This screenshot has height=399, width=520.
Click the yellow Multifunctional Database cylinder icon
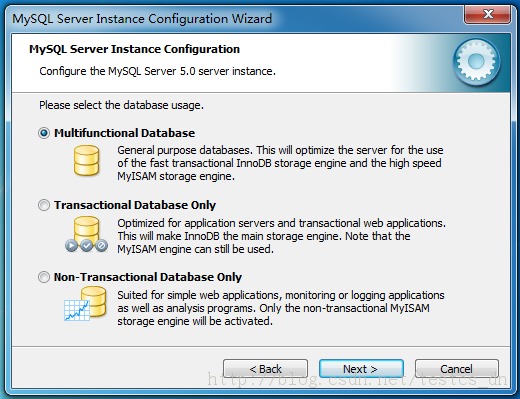[86, 161]
